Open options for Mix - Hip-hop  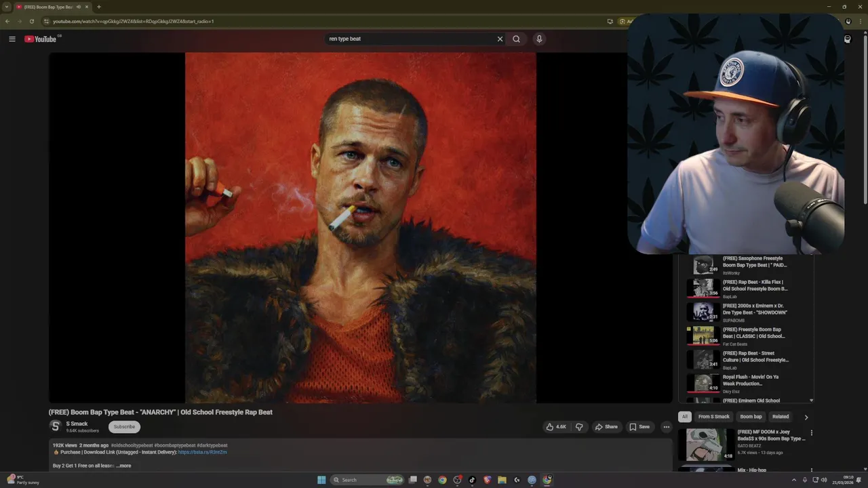pyautogui.click(x=811, y=470)
